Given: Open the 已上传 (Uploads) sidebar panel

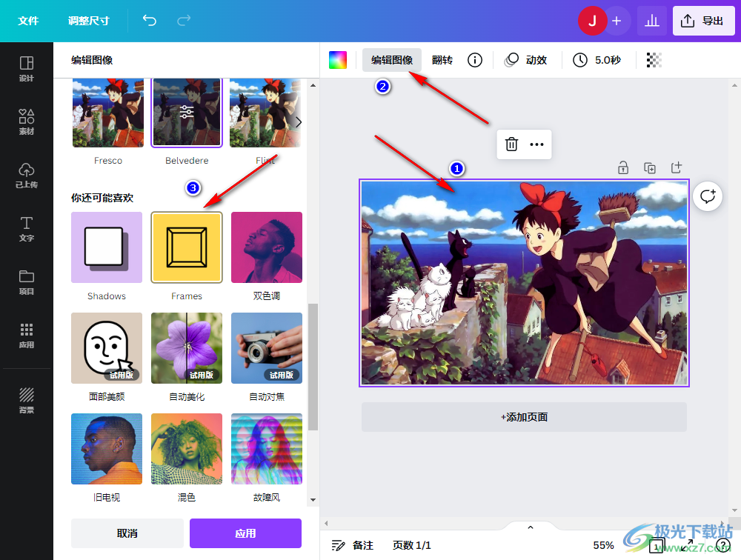Looking at the screenshot, I should point(27,176).
